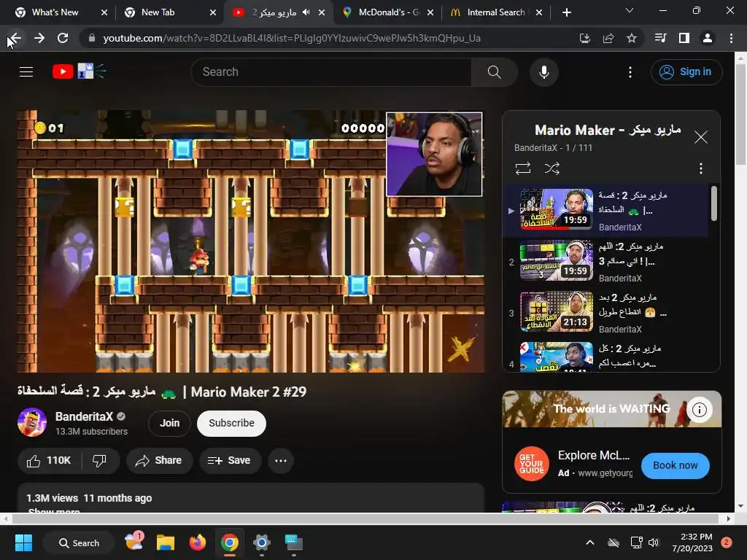
Task: Play playlist video number 2 thumbnail
Action: point(556,260)
